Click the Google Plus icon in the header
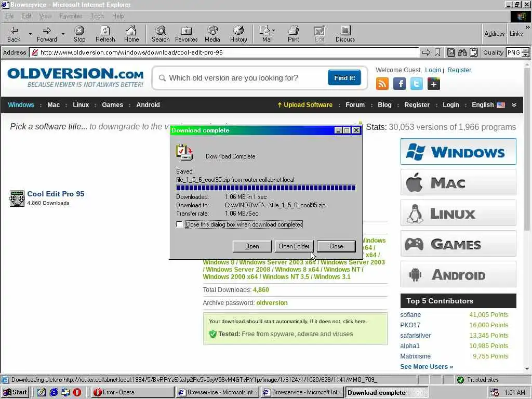This screenshot has height=399, width=532. pos(434,84)
